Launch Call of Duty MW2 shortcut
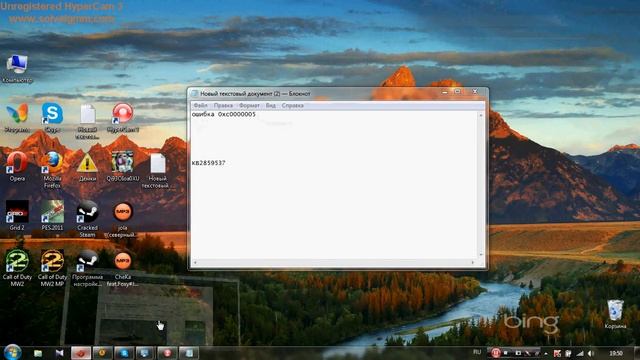 click(17, 268)
